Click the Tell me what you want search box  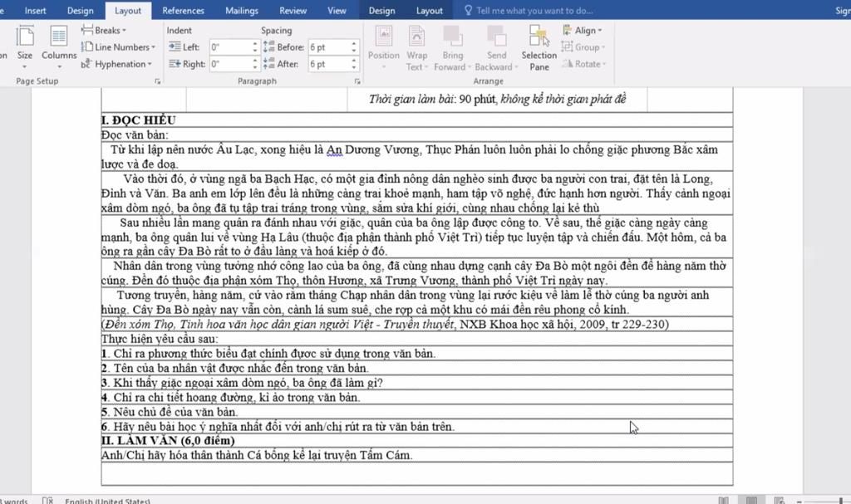(x=534, y=10)
